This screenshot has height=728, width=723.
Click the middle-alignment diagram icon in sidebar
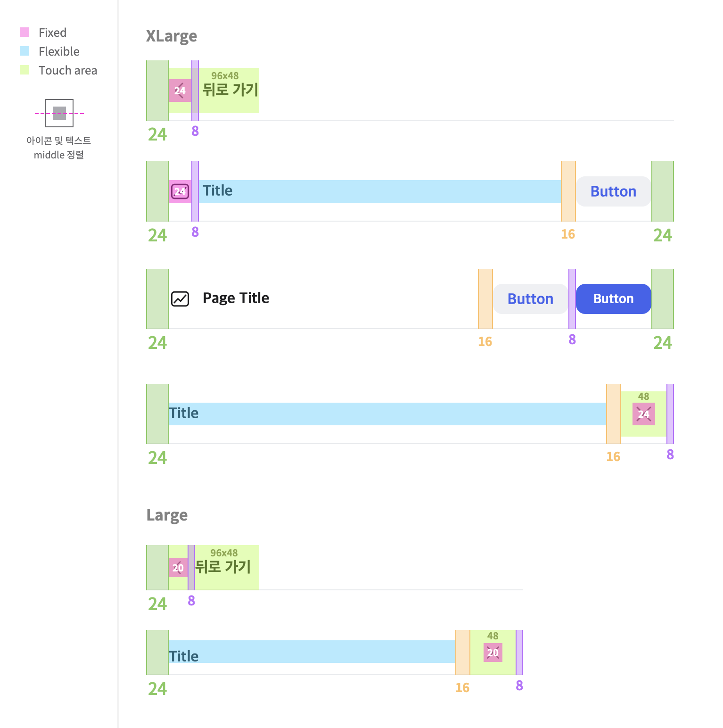click(59, 113)
